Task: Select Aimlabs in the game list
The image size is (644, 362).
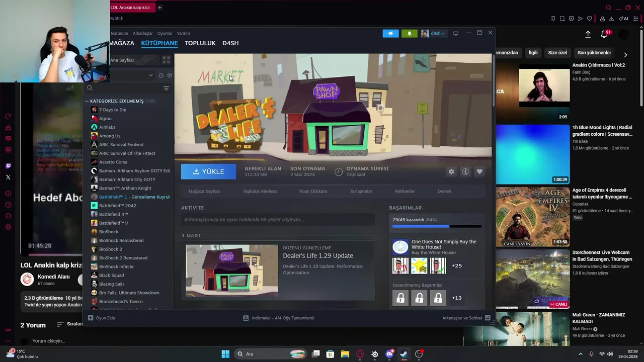Action: tap(107, 127)
